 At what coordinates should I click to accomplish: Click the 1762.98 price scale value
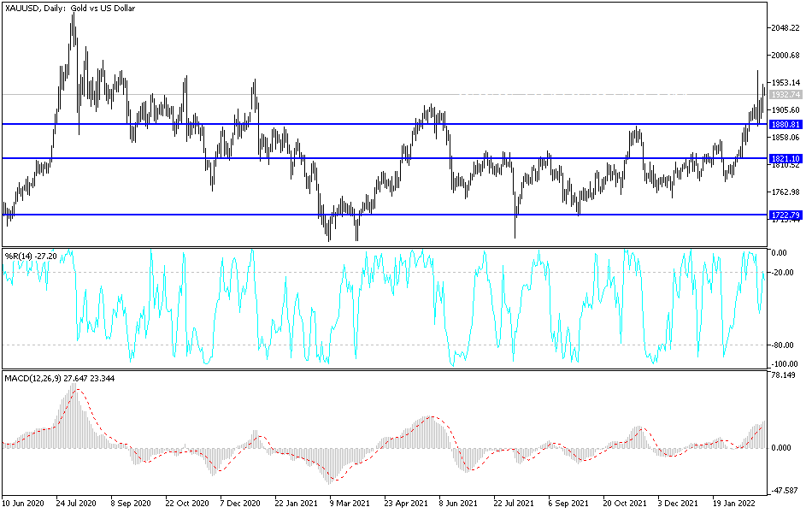786,192
